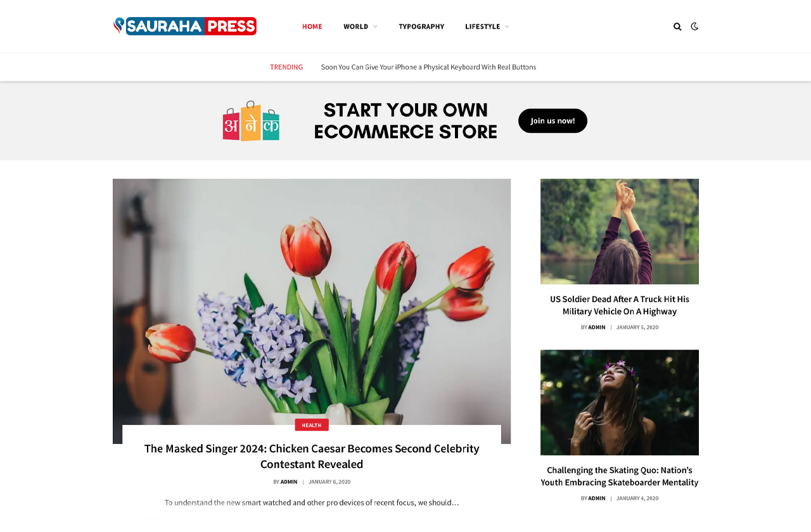Open the US Soldier Dead article title
The width and height of the screenshot is (811, 532).
point(620,305)
